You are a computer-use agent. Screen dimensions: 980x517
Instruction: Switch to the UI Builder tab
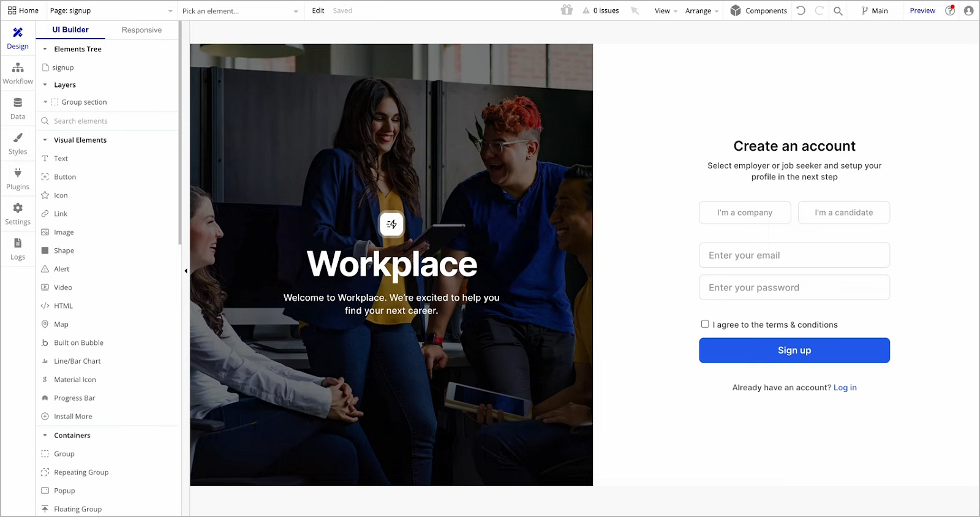point(70,29)
